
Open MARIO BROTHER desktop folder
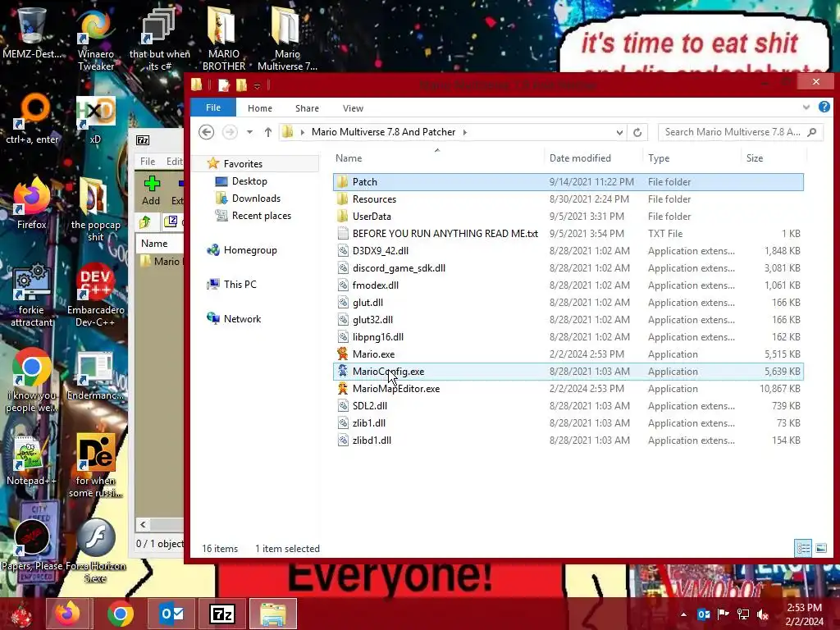pyautogui.click(x=223, y=38)
